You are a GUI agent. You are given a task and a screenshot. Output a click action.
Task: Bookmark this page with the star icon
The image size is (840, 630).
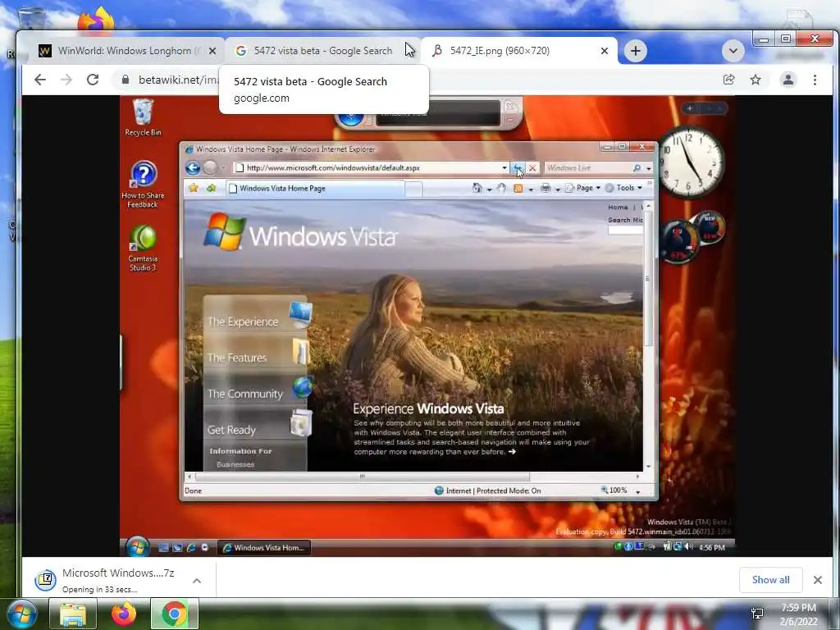pos(756,80)
